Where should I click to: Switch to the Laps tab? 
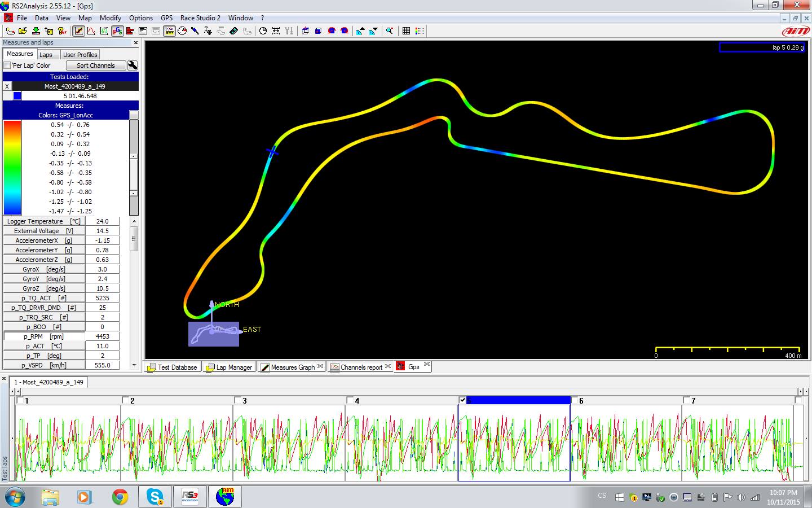pos(46,55)
